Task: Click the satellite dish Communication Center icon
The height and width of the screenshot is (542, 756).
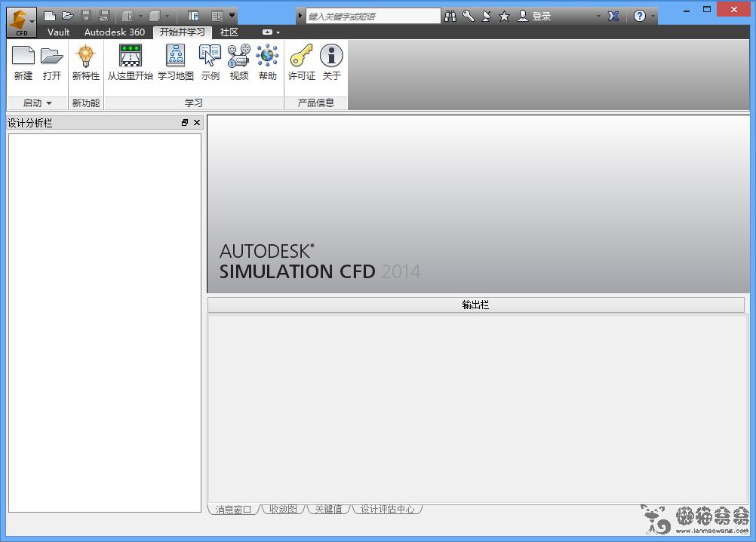Action: tap(487, 17)
